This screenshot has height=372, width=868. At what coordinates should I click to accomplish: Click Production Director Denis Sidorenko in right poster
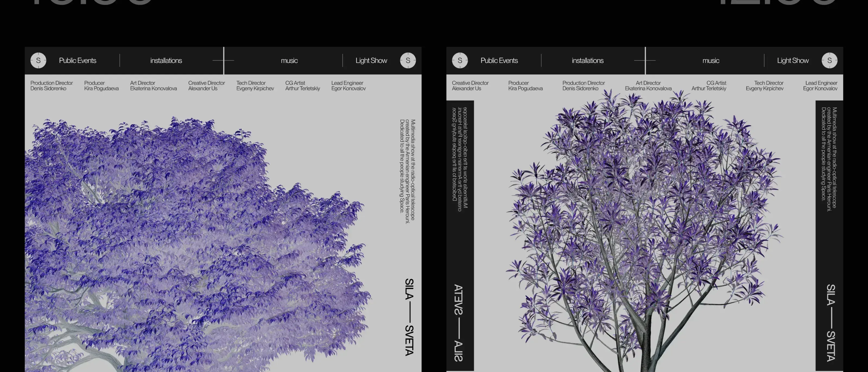click(x=584, y=85)
